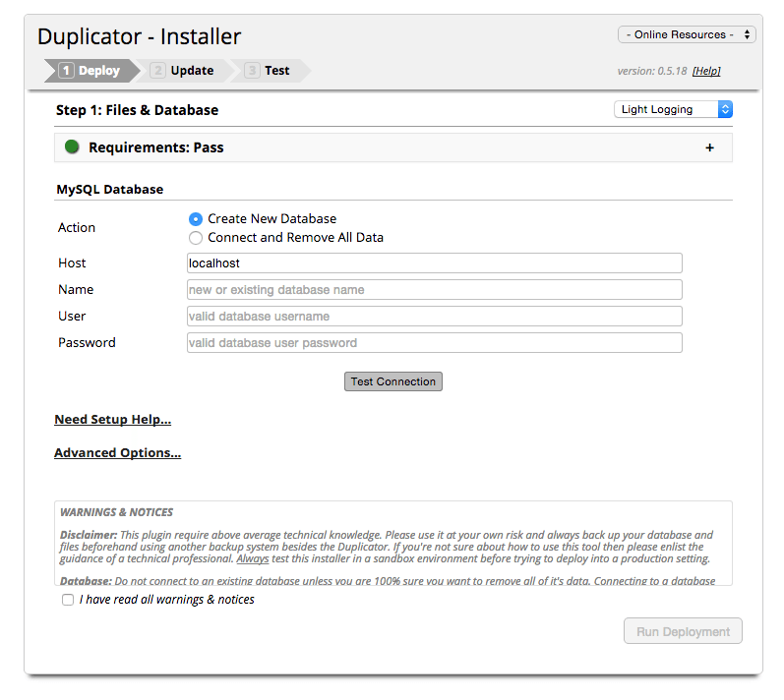This screenshot has width=784, height=700.
Task: Focus the database Name input field
Action: tap(434, 290)
